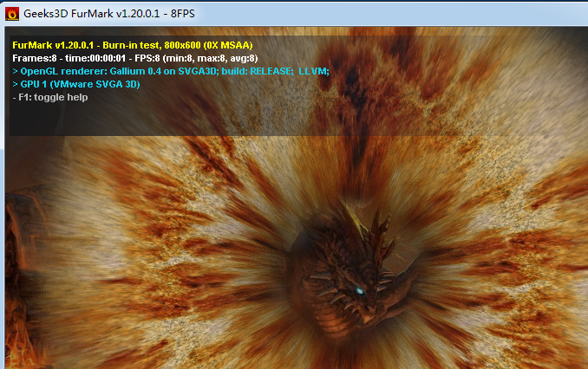Click the dragon's spiked horn crest
Screen dimensions: 588x369
click(x=366, y=229)
